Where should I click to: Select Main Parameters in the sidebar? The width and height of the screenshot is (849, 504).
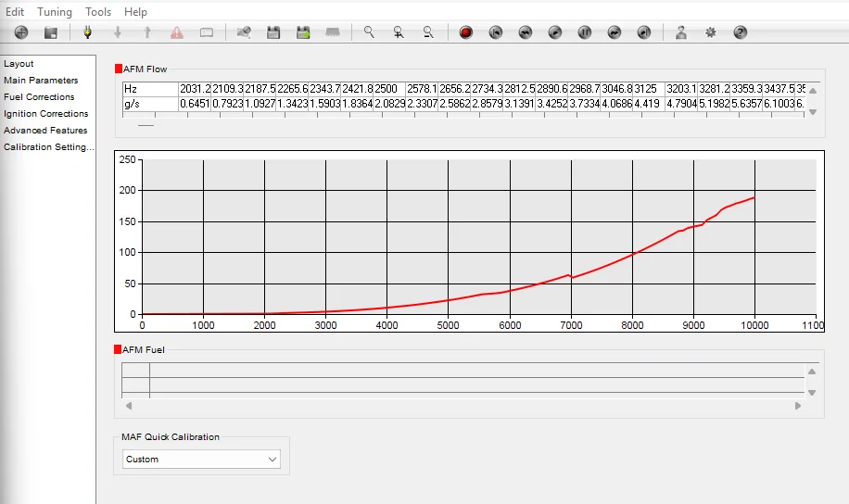tap(41, 80)
